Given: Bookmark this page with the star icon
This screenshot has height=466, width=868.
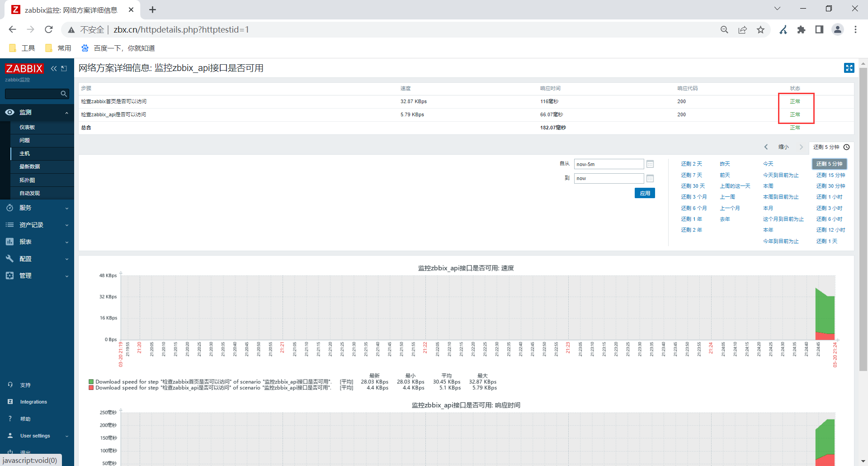Looking at the screenshot, I should 761,29.
